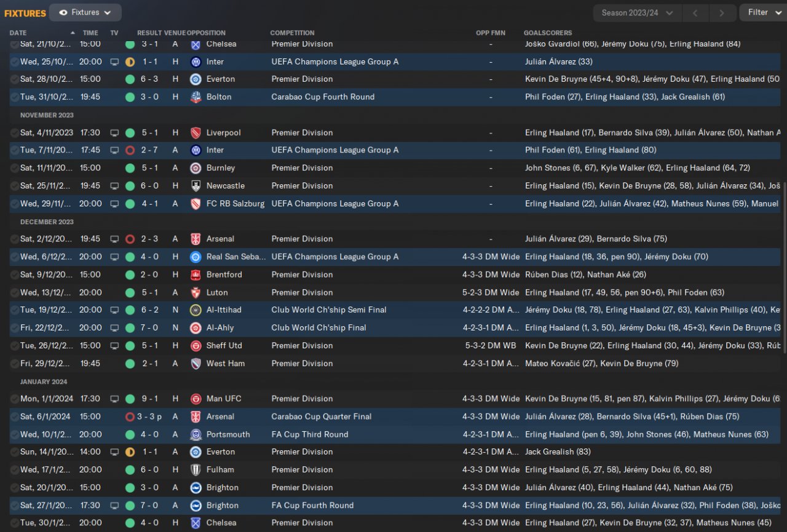Image resolution: width=787 pixels, height=532 pixels.
Task: Click the red ring beside the 3 - 3 p result
Action: point(130,417)
